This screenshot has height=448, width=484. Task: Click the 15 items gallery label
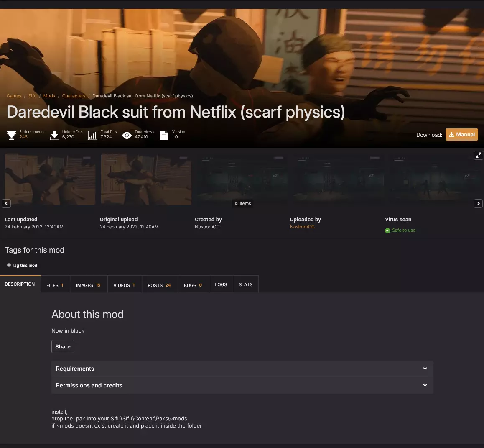242,203
